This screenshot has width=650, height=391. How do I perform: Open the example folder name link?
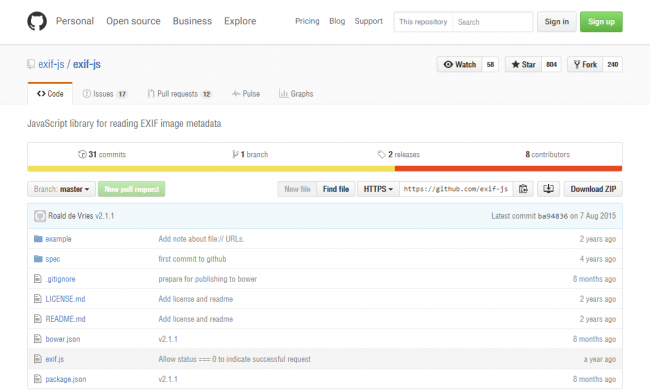tap(58, 239)
